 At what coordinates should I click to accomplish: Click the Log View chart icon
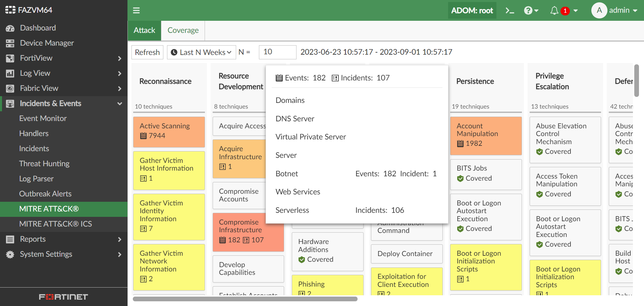[x=10, y=73]
